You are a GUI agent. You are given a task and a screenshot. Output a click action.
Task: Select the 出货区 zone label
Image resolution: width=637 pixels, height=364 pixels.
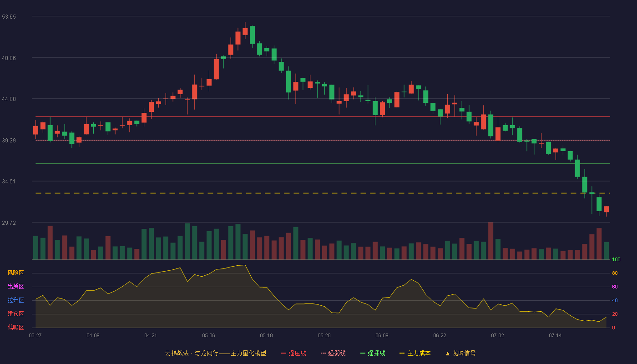15,287
